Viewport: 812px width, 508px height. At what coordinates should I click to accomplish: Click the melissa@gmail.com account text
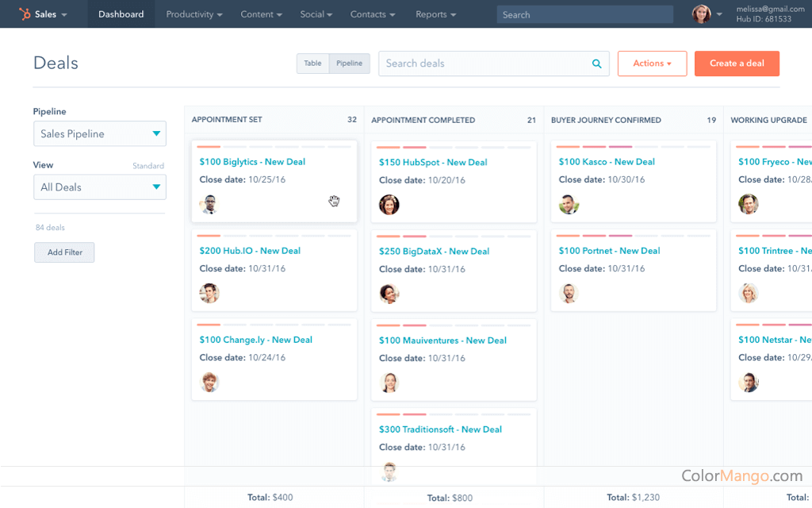point(770,9)
